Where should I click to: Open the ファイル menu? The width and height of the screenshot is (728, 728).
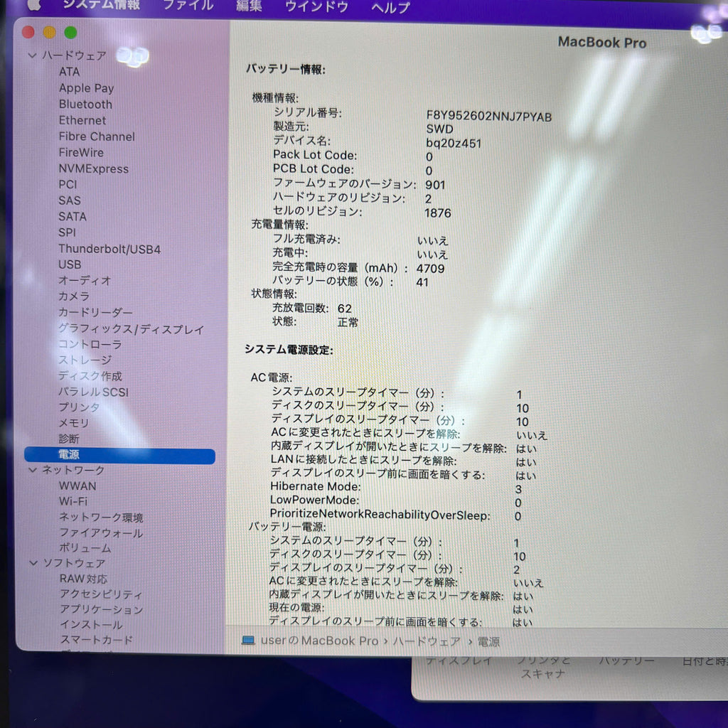point(188,5)
